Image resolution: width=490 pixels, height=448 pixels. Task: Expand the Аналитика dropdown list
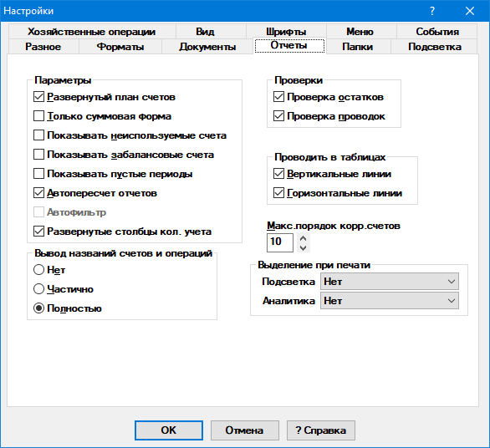click(x=390, y=301)
